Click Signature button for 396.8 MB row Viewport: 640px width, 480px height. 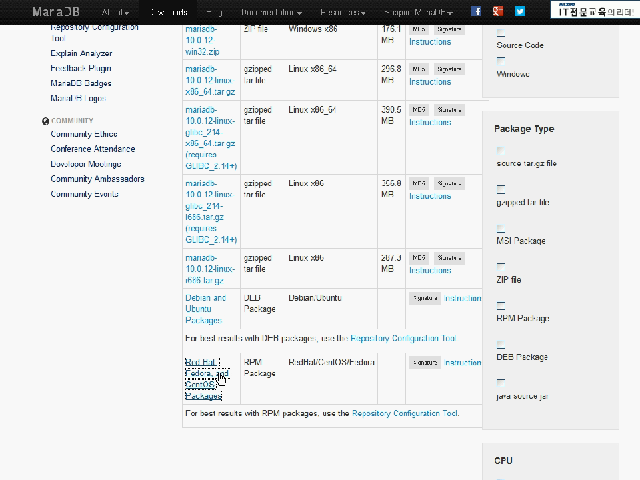[x=449, y=183]
